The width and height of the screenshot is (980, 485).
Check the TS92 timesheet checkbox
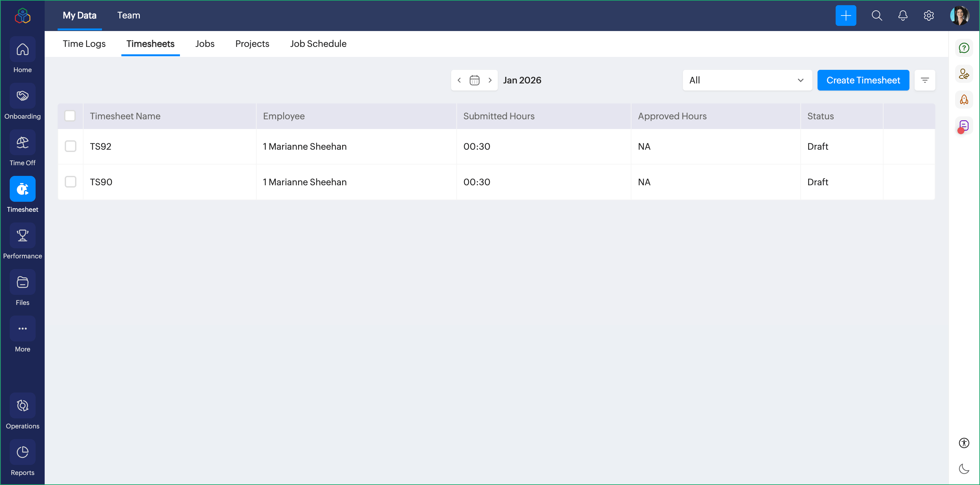[70, 146]
